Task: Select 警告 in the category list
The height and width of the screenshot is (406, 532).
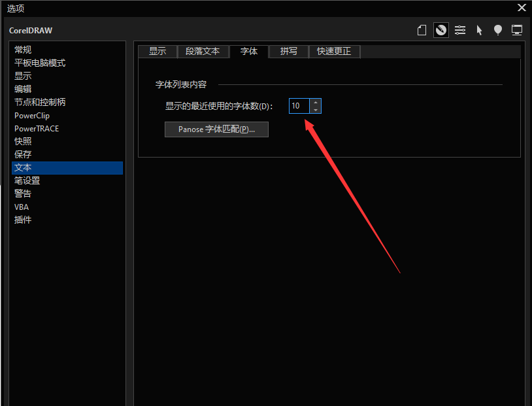Action: coord(67,194)
